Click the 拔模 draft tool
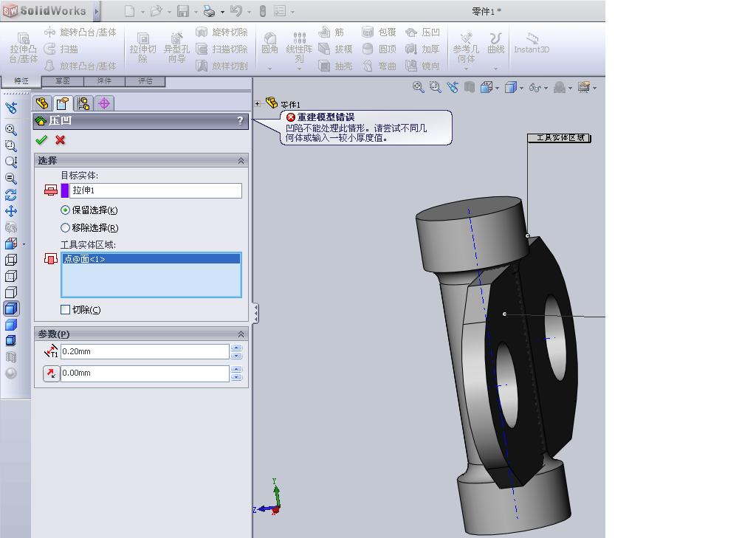The width and height of the screenshot is (756, 538). coord(336,49)
